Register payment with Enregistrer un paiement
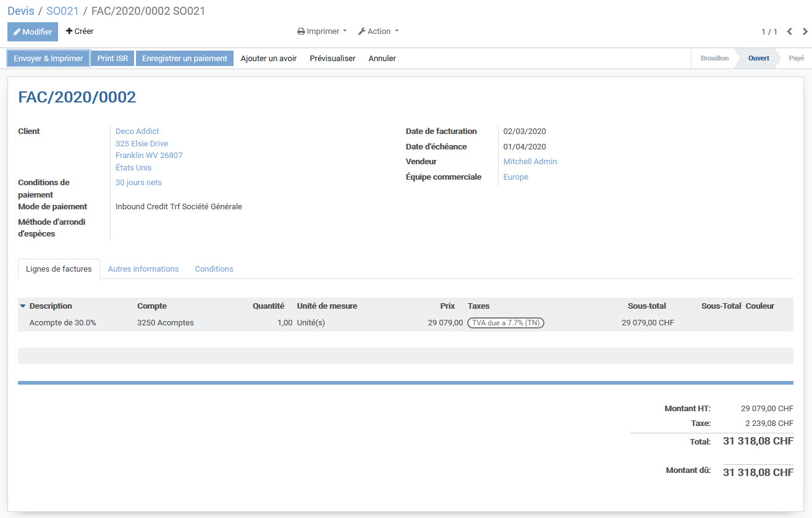 185,59
